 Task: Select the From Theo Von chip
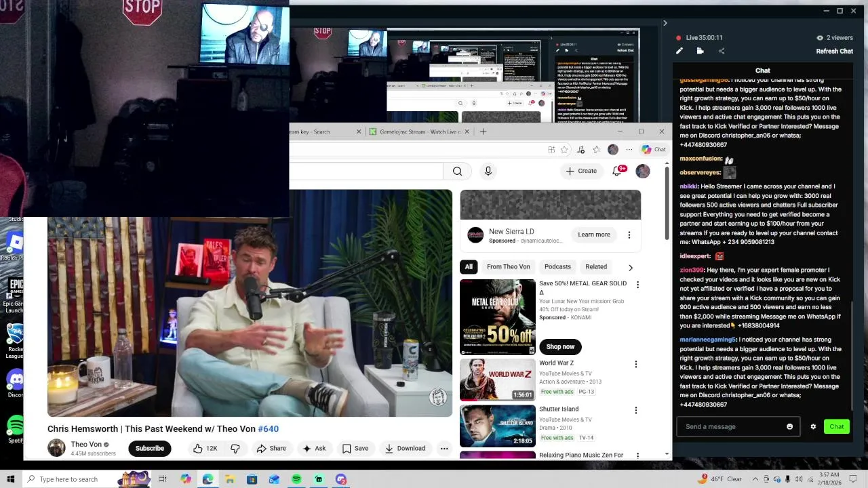pos(508,266)
